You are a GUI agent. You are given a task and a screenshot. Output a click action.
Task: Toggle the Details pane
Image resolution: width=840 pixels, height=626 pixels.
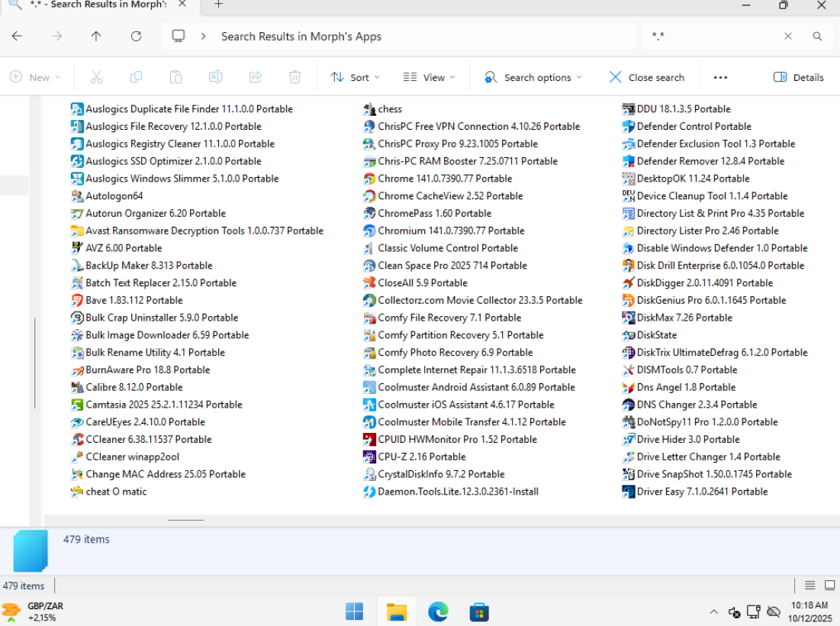pos(798,77)
